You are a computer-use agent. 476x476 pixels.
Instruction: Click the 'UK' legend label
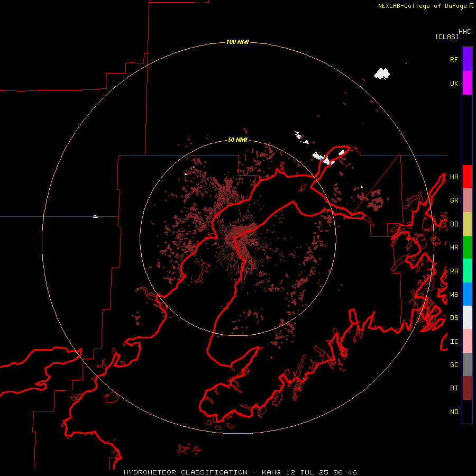pos(454,83)
